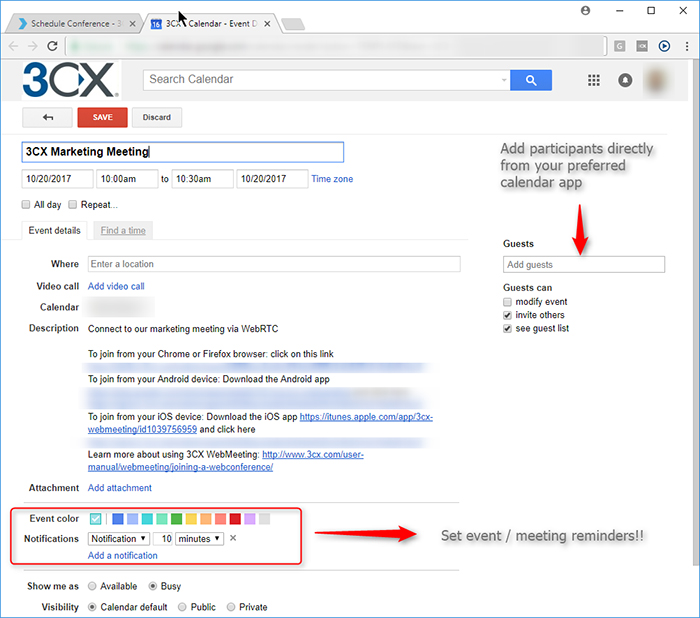Select the Event details tab
Image resolution: width=700 pixels, height=618 pixels.
pos(54,230)
